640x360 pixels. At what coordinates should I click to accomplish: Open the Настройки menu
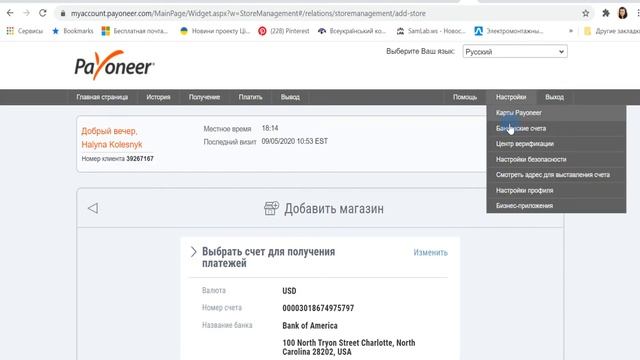point(511,97)
